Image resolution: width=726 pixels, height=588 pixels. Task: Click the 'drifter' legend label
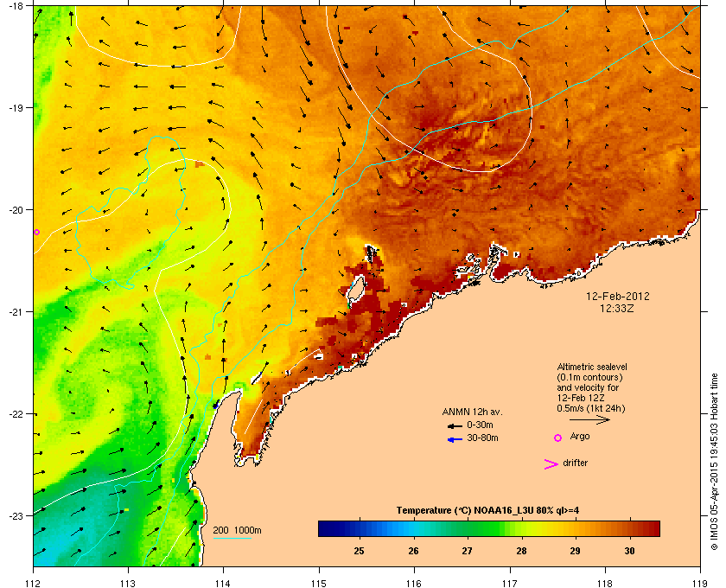575,463
